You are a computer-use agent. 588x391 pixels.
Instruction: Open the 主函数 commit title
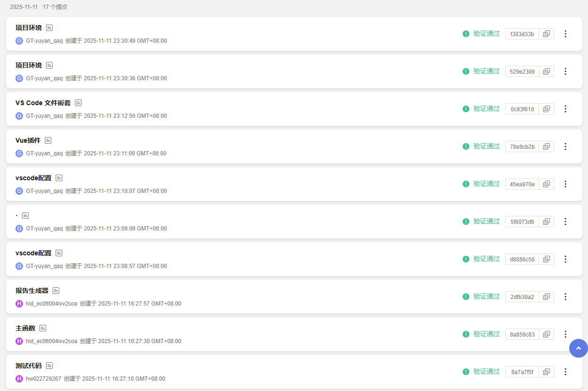pyautogui.click(x=25, y=328)
